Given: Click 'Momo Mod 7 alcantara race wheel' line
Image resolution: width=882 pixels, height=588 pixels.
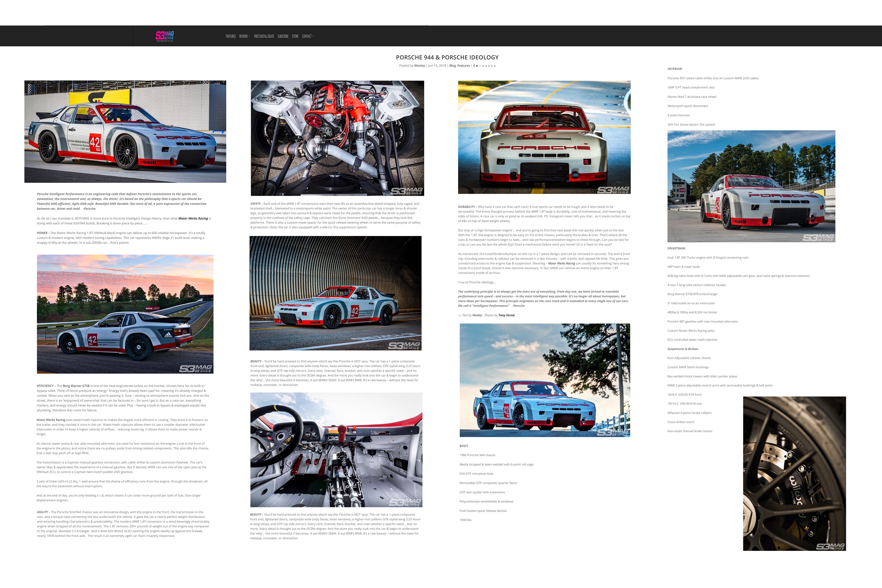Looking at the screenshot, I should pos(692,97).
